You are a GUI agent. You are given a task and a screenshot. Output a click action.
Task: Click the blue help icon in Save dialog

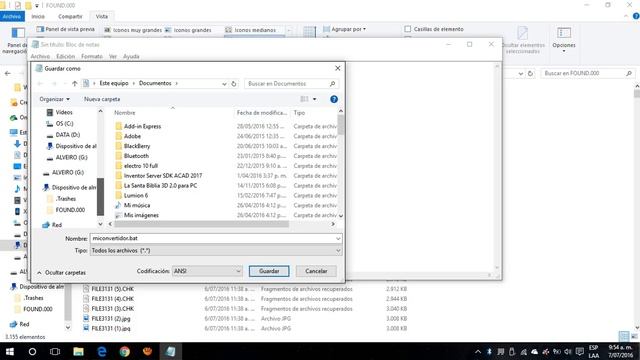tap(334, 99)
